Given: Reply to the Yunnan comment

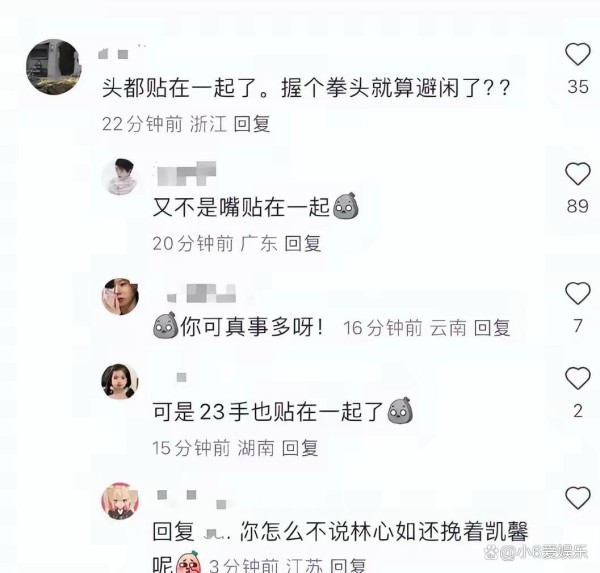Looking at the screenshot, I should tap(492, 328).
